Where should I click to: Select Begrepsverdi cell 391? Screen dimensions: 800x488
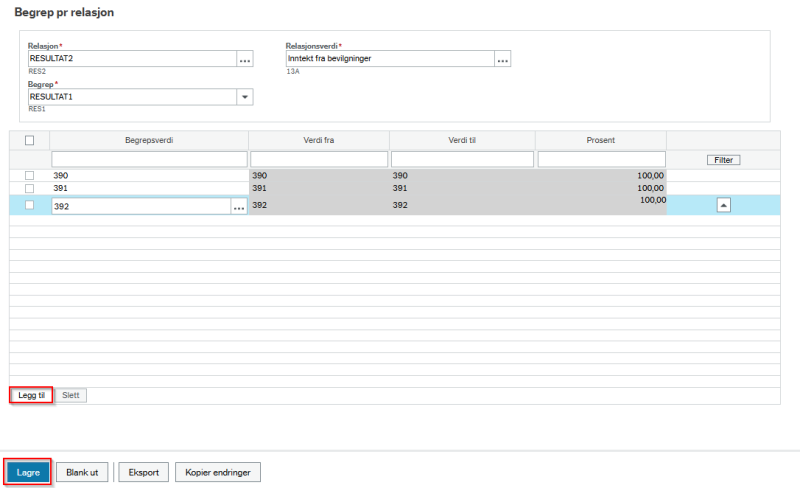coord(149,188)
